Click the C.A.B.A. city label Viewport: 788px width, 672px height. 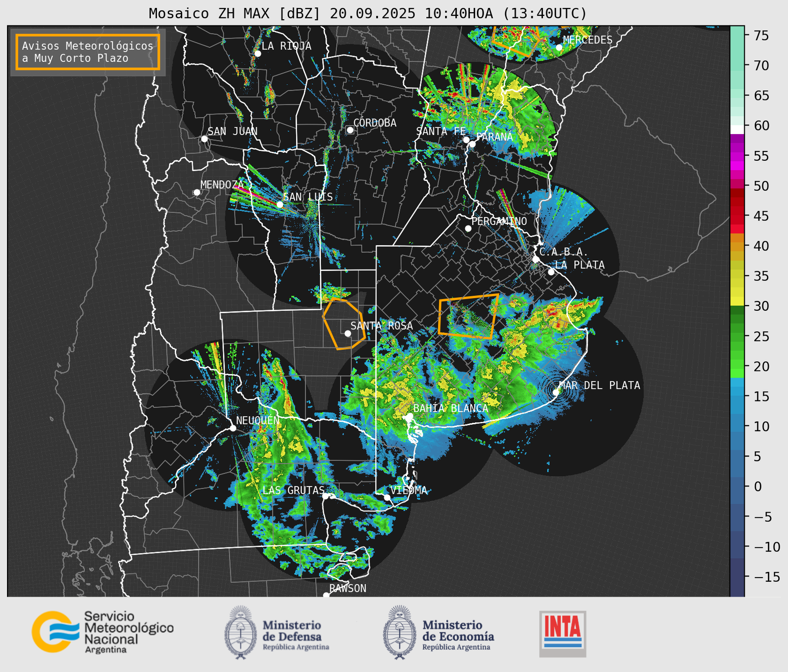pyautogui.click(x=564, y=252)
